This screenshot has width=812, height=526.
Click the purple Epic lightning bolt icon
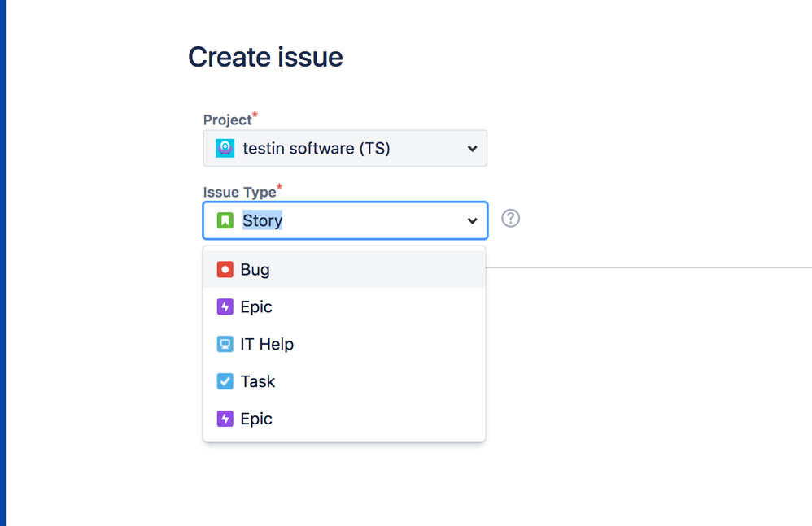coord(225,306)
